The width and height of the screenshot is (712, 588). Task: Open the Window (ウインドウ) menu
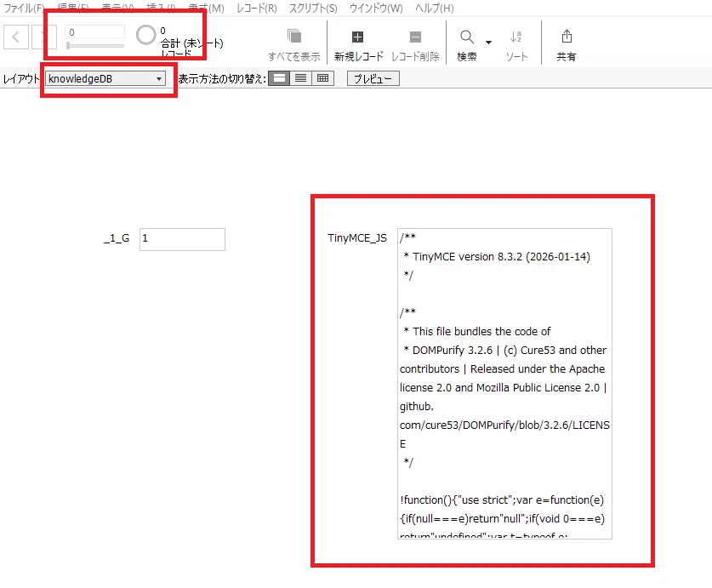click(376, 9)
